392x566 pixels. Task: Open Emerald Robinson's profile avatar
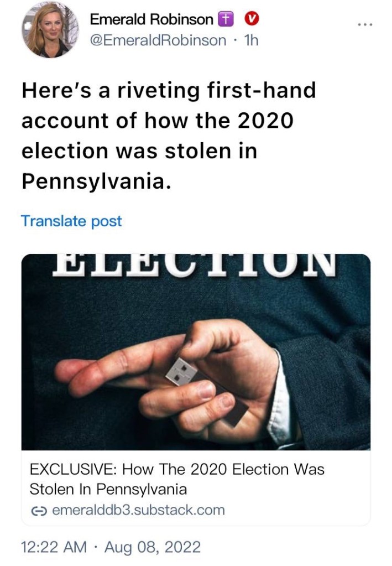(50, 30)
